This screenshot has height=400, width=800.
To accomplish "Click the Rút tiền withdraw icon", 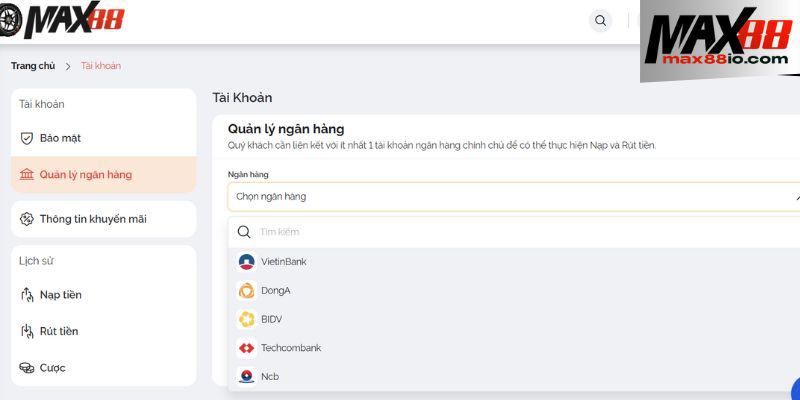I will point(27,331).
